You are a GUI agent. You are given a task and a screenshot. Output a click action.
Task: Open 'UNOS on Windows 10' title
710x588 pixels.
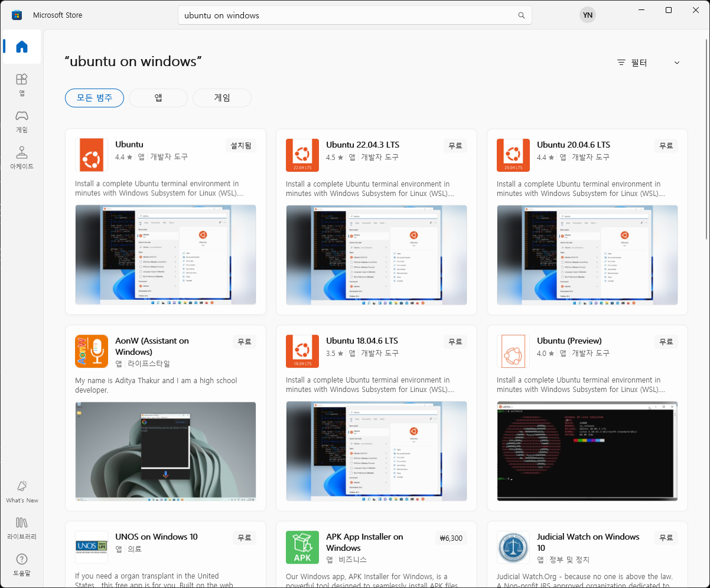pos(157,537)
